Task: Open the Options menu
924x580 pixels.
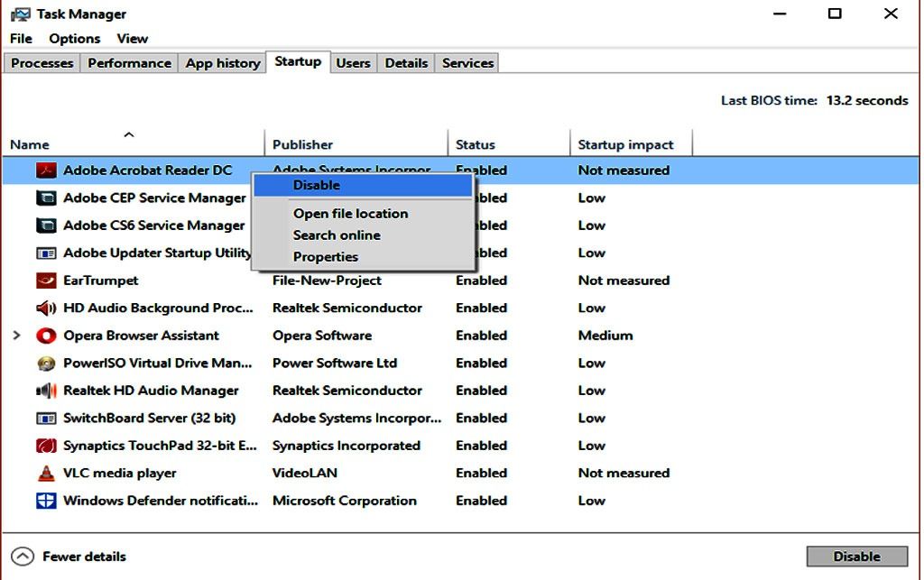Action: 75,39
